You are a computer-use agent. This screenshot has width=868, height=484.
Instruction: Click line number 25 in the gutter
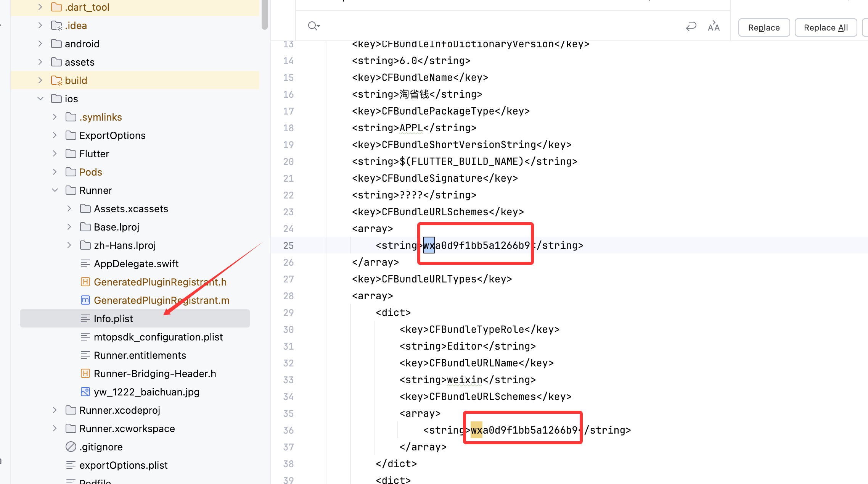tap(288, 245)
